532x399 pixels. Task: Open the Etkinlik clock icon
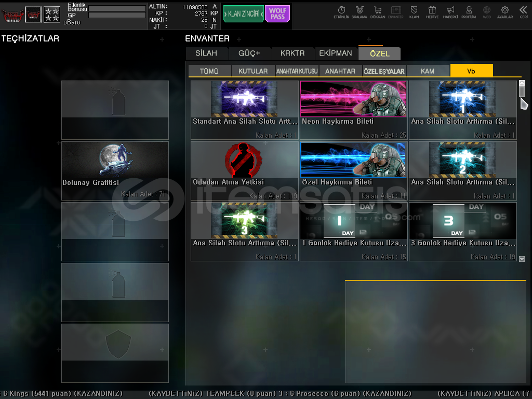pyautogui.click(x=341, y=12)
